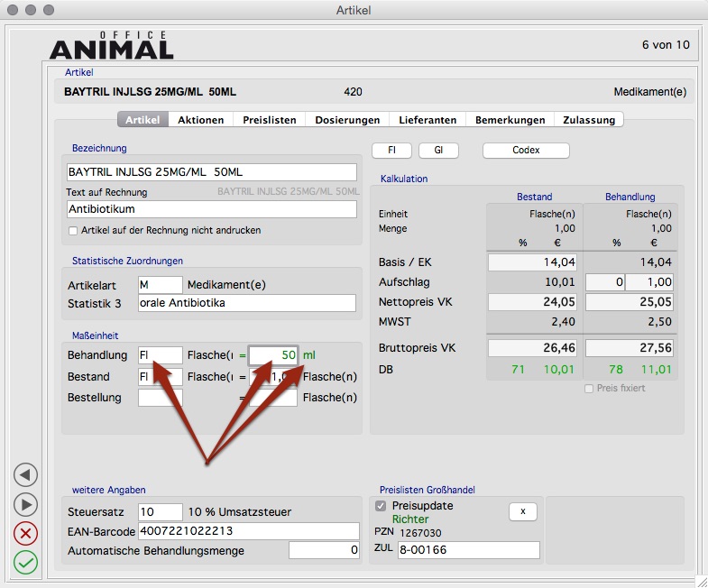Edit Statistik 3 field orale Antibiotika

(247, 303)
